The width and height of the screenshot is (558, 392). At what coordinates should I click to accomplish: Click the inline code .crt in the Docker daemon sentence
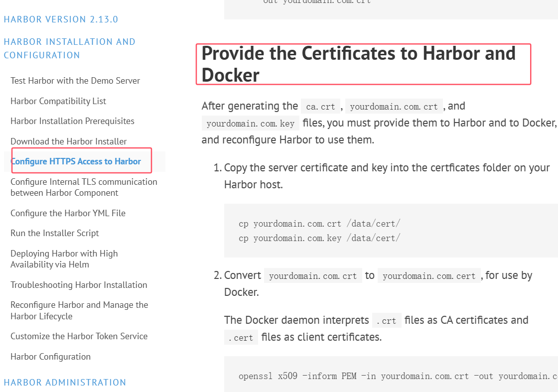(x=387, y=320)
